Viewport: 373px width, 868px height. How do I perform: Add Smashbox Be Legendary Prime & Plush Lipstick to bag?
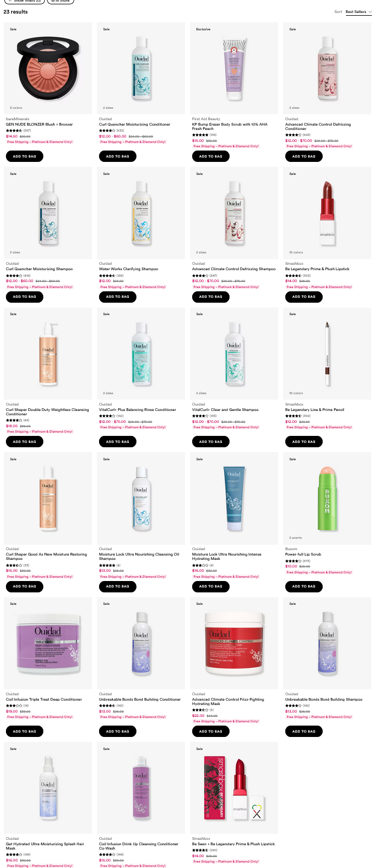[x=304, y=297]
